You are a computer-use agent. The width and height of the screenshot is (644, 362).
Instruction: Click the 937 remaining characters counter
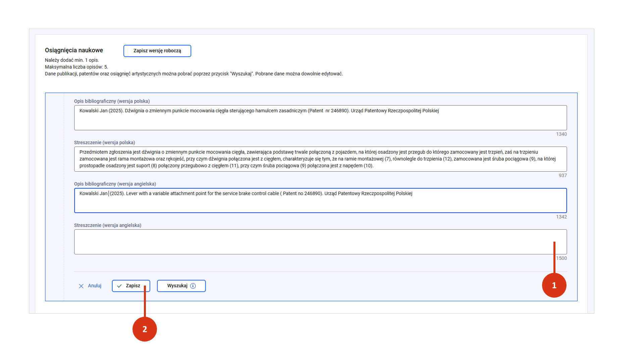pyautogui.click(x=562, y=176)
